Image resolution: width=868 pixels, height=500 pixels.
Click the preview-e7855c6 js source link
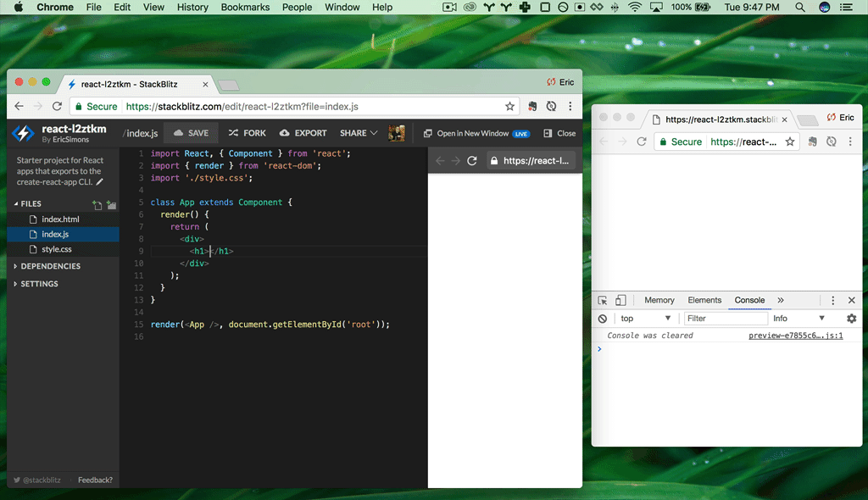[795, 336]
